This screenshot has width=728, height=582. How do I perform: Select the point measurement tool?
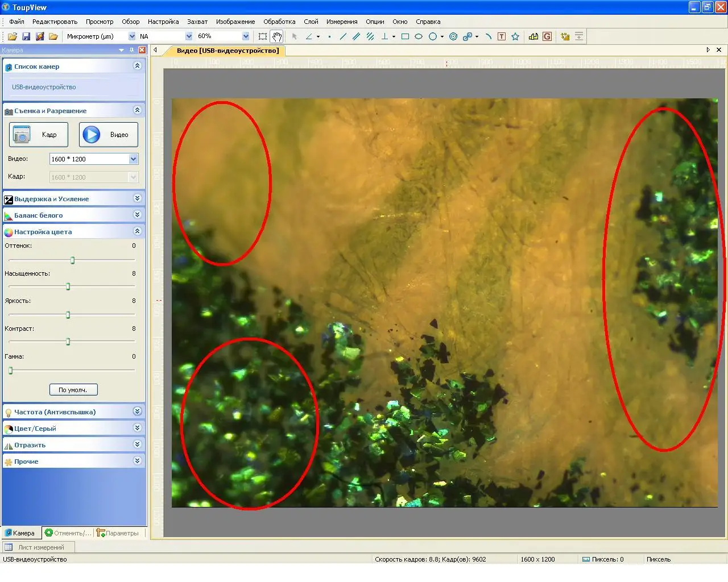pos(329,36)
